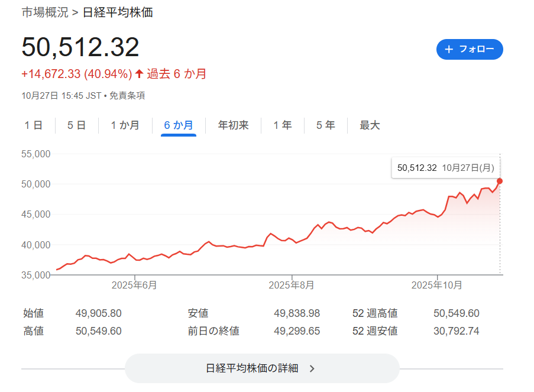Select the 最大 range tab
534x392 pixels.
370,125
